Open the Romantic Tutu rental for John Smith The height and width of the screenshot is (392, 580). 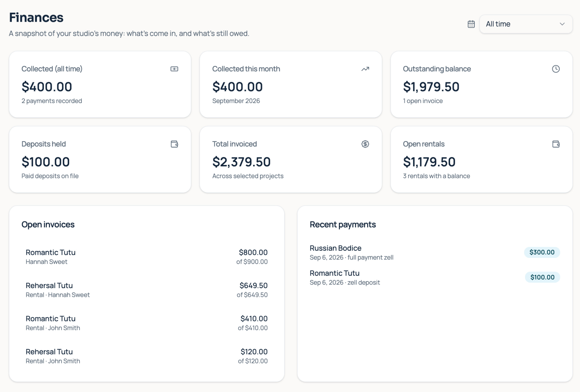click(147, 323)
